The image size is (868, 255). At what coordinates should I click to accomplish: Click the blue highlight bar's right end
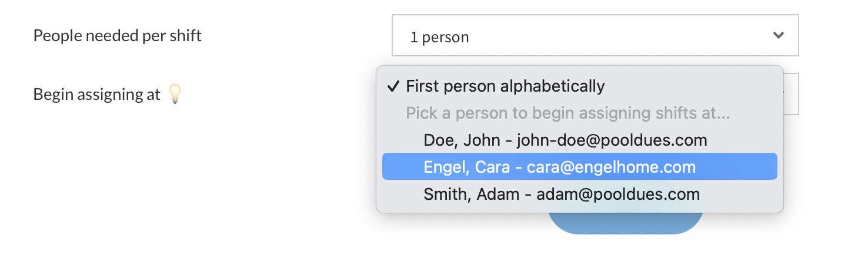point(764,167)
